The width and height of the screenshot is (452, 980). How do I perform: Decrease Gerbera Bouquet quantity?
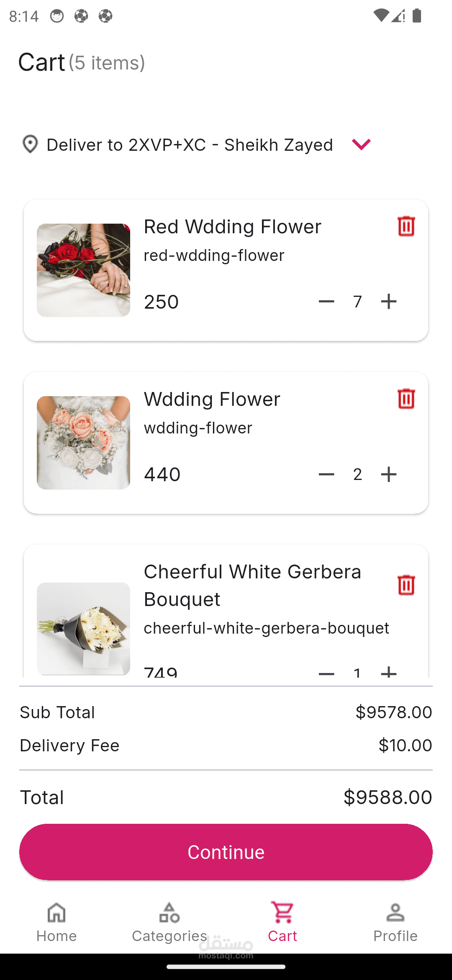click(326, 673)
